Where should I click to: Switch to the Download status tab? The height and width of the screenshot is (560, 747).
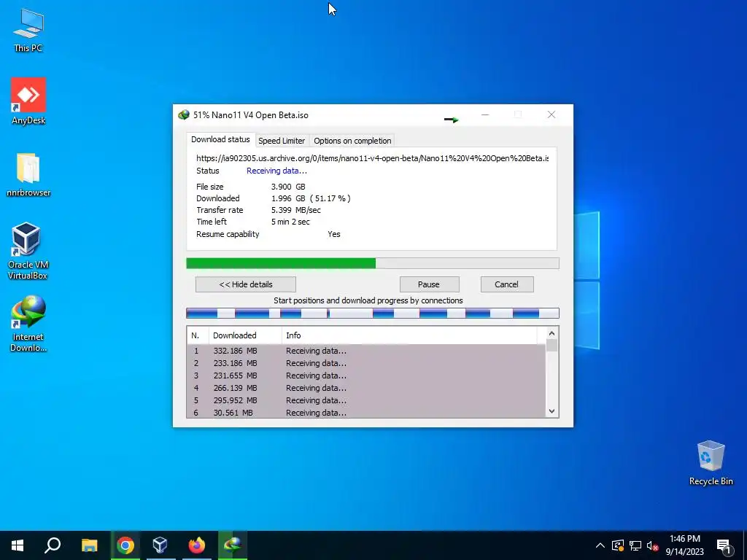220,139
